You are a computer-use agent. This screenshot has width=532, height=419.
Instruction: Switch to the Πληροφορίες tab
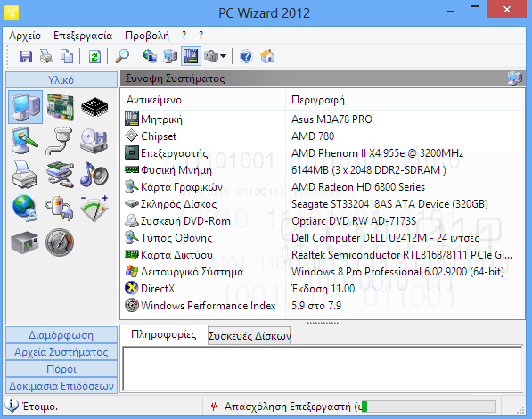coord(164,334)
